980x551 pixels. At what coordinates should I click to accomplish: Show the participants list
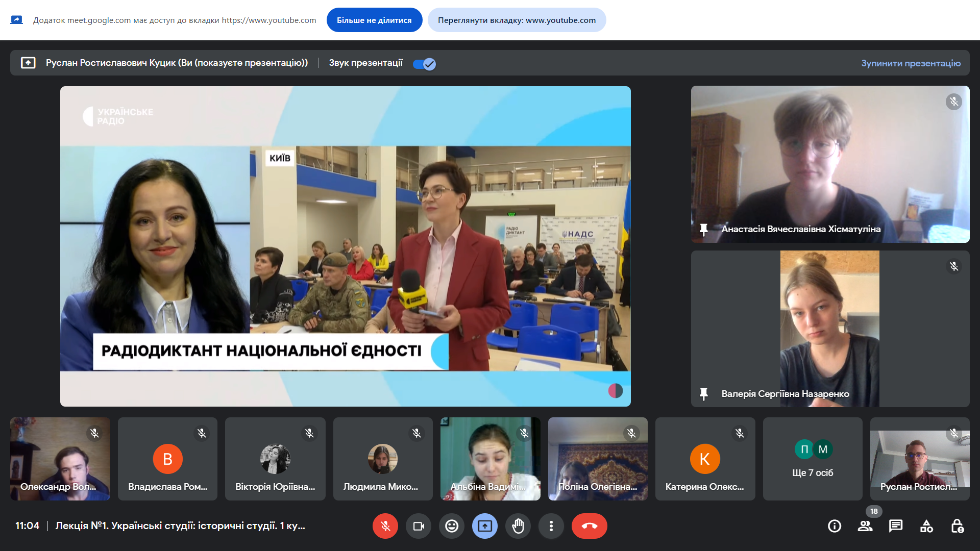tap(865, 526)
